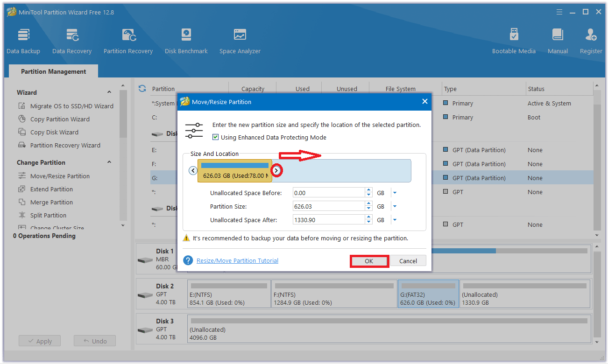Screen dimensions: 608x364
Task: Click the right resize handle arrow
Action: pos(277,171)
